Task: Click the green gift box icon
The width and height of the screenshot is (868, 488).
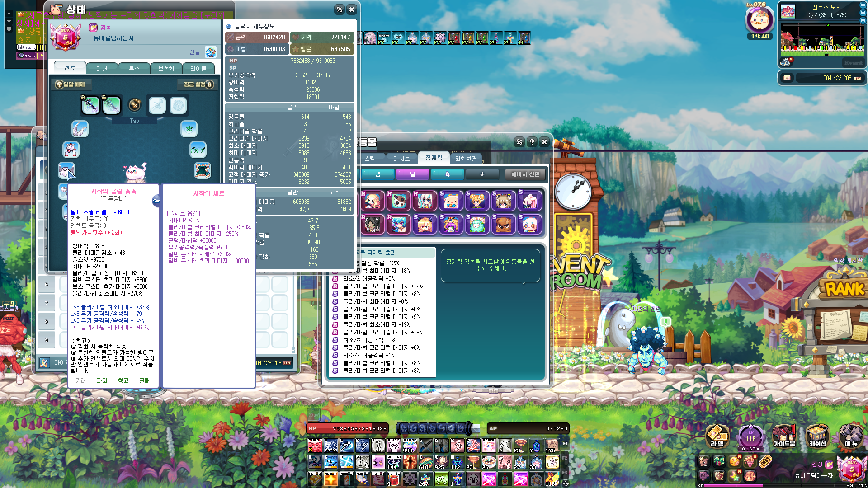Action: pos(719,461)
